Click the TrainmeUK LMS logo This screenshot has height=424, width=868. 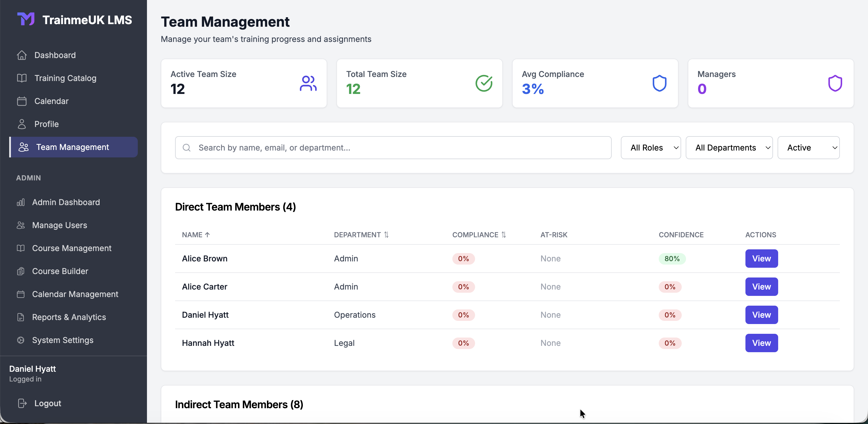pyautogui.click(x=74, y=19)
